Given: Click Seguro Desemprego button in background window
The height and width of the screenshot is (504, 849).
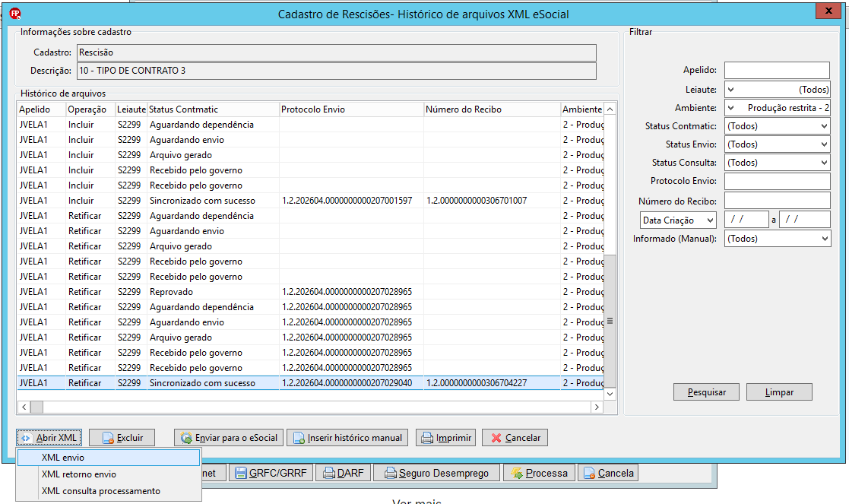Looking at the screenshot, I should point(436,473).
